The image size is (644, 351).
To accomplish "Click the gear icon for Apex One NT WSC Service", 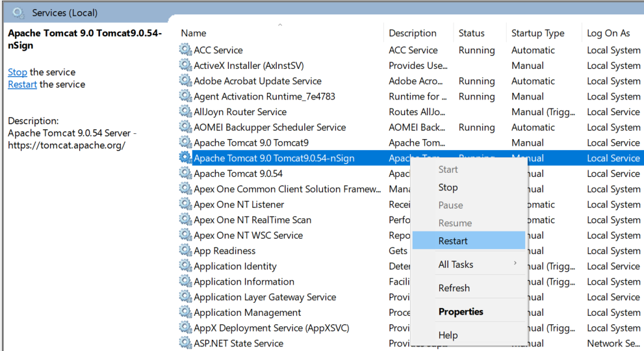I will [186, 235].
